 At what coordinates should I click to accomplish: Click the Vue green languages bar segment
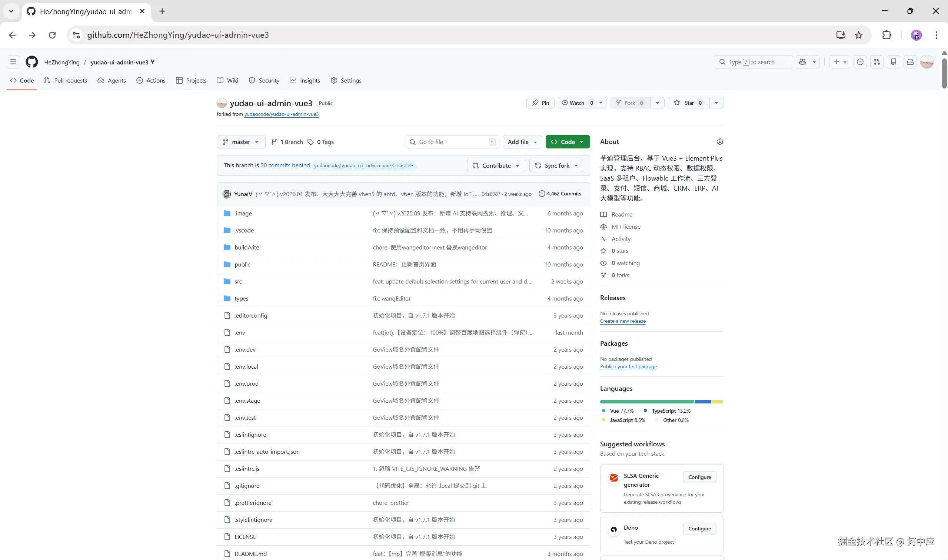646,402
